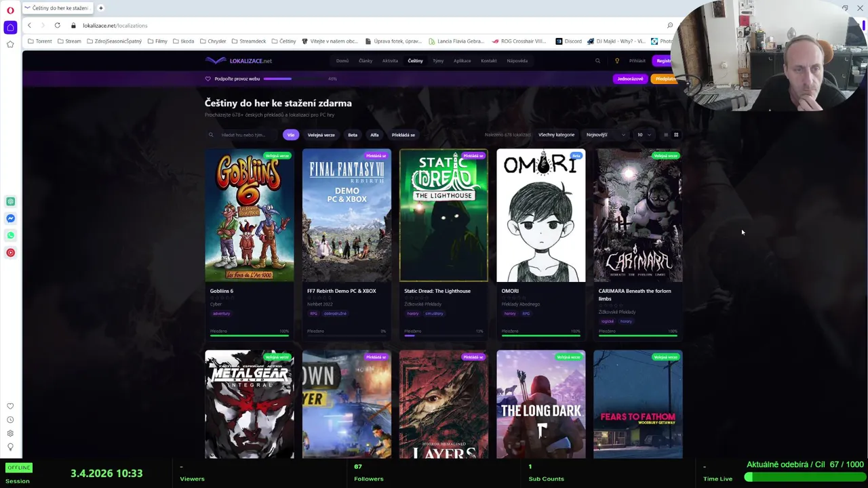Image resolution: width=868 pixels, height=488 pixels.
Task: Click the OMORI translation progress bar
Action: coord(541,335)
